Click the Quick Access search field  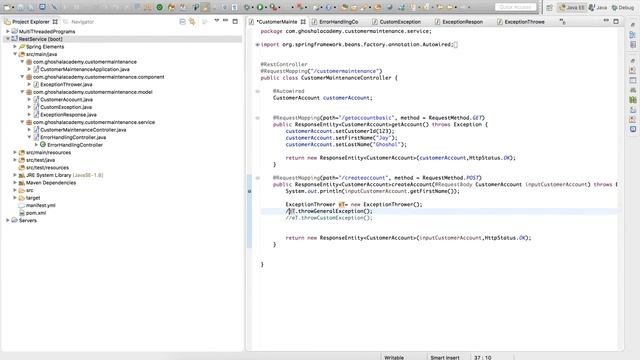pos(516,7)
